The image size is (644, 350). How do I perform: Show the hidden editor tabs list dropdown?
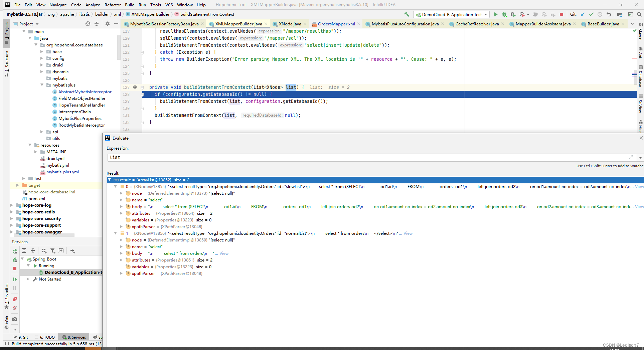[x=632, y=24]
